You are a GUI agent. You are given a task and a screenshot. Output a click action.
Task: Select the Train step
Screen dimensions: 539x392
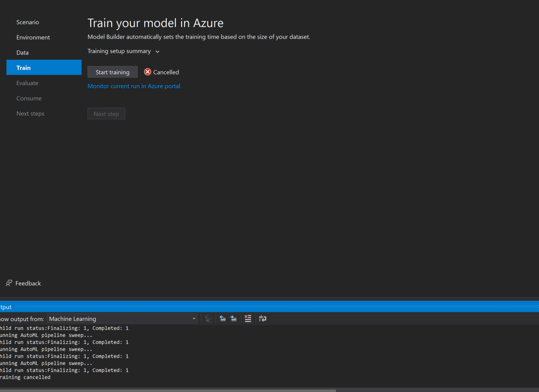pyautogui.click(x=44, y=67)
